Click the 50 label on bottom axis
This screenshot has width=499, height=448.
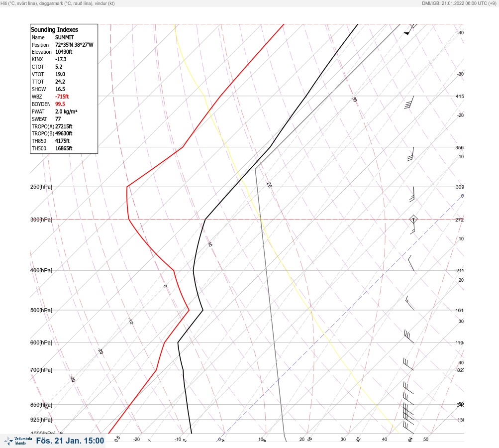(x=426, y=440)
